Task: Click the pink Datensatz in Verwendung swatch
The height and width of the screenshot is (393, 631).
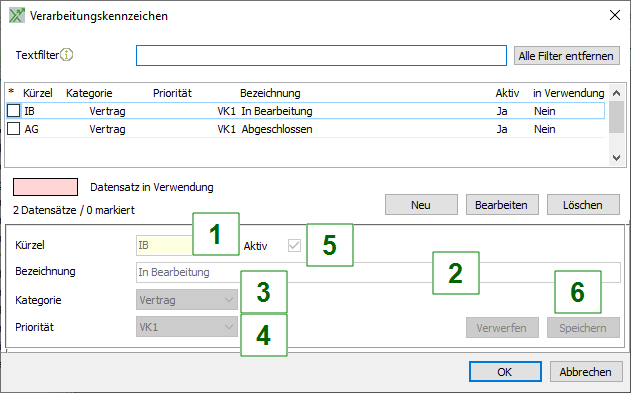Action: coord(45,187)
